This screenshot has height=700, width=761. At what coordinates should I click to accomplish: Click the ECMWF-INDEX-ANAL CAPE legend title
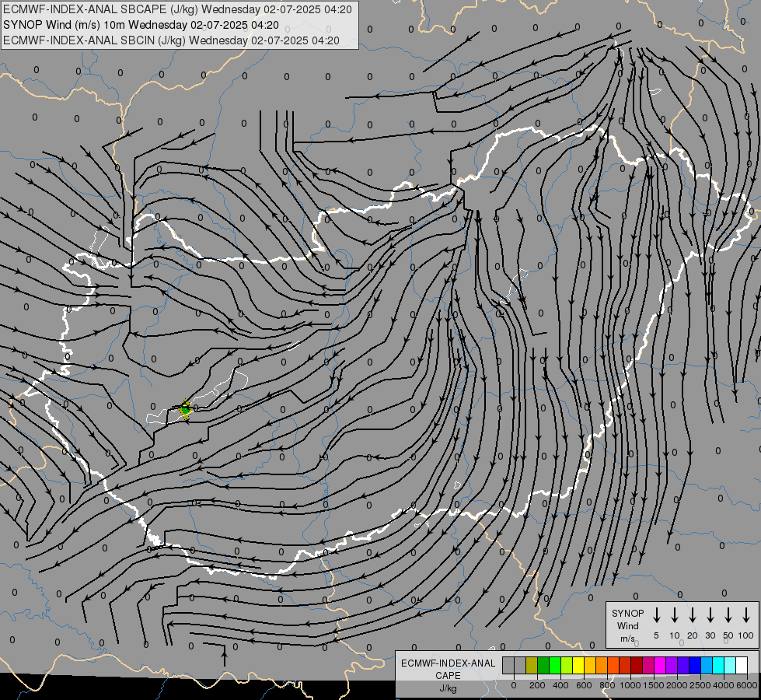[x=448, y=675]
